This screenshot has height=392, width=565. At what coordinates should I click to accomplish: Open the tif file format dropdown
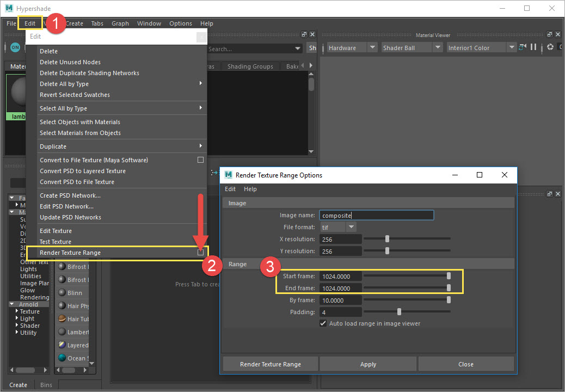(351, 226)
